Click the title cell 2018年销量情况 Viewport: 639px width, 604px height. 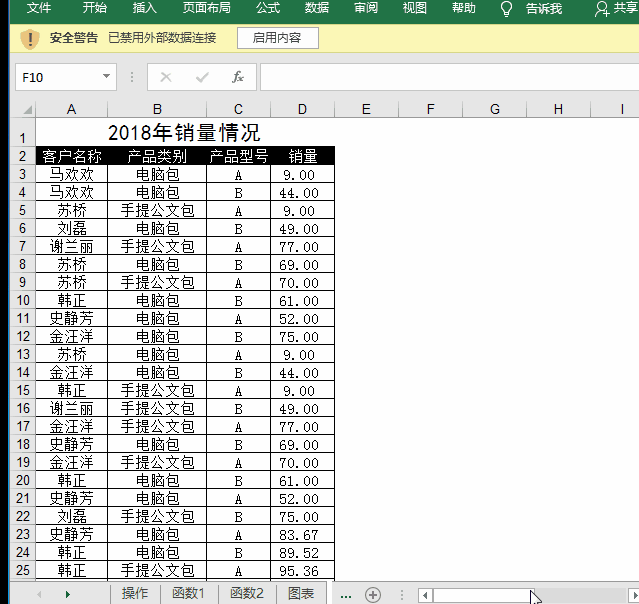(184, 132)
